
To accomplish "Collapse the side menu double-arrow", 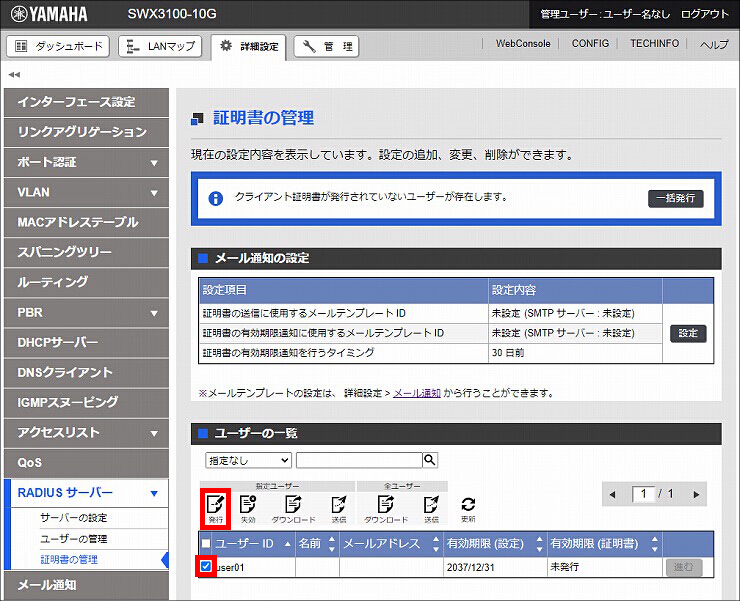I will [14, 74].
